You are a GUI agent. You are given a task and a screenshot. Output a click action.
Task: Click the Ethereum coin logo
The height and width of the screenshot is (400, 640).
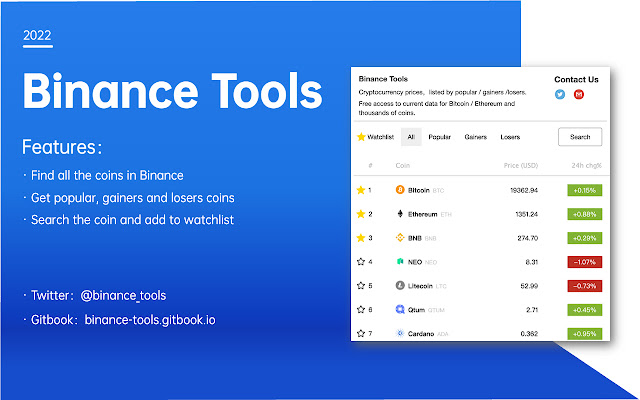click(400, 213)
